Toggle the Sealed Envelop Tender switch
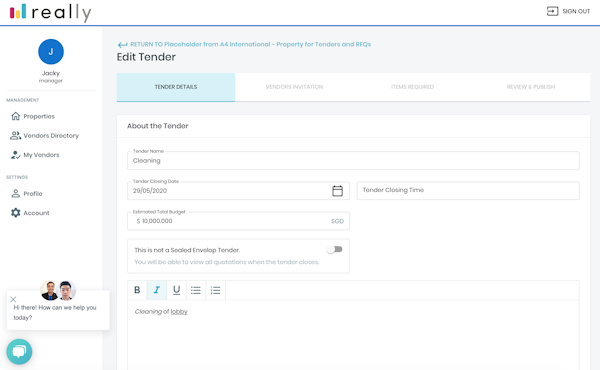 pos(334,249)
